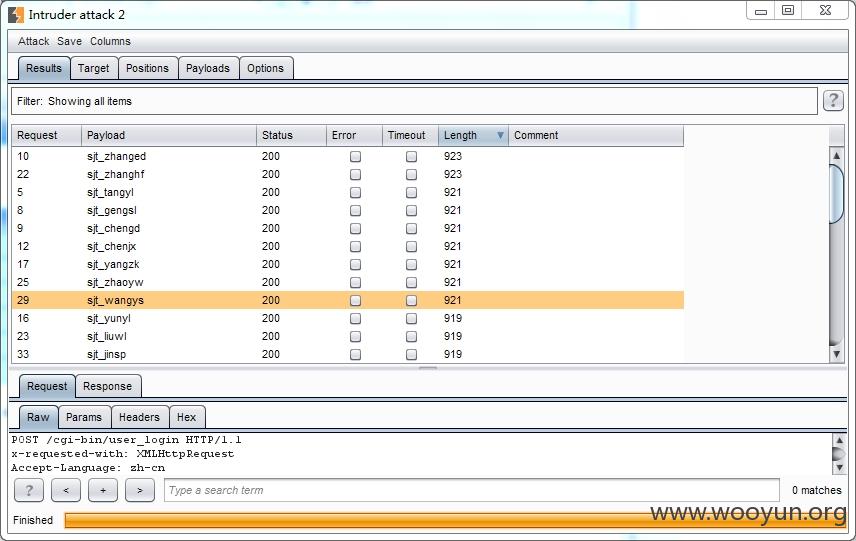Image resolution: width=856 pixels, height=541 pixels.
Task: Toggle Timeout checkbox for sjt_wangys row
Action: point(412,300)
